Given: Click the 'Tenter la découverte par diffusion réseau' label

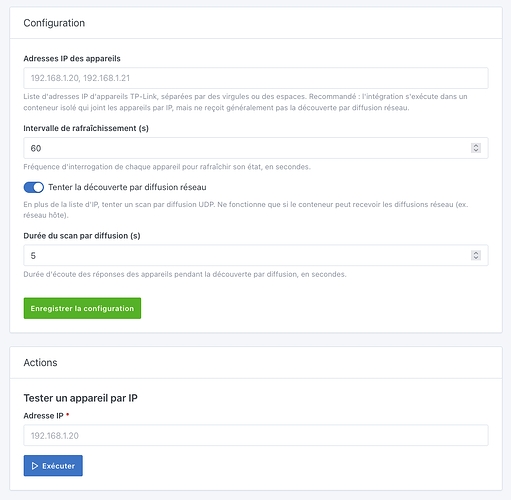Looking at the screenshot, I should [127, 187].
